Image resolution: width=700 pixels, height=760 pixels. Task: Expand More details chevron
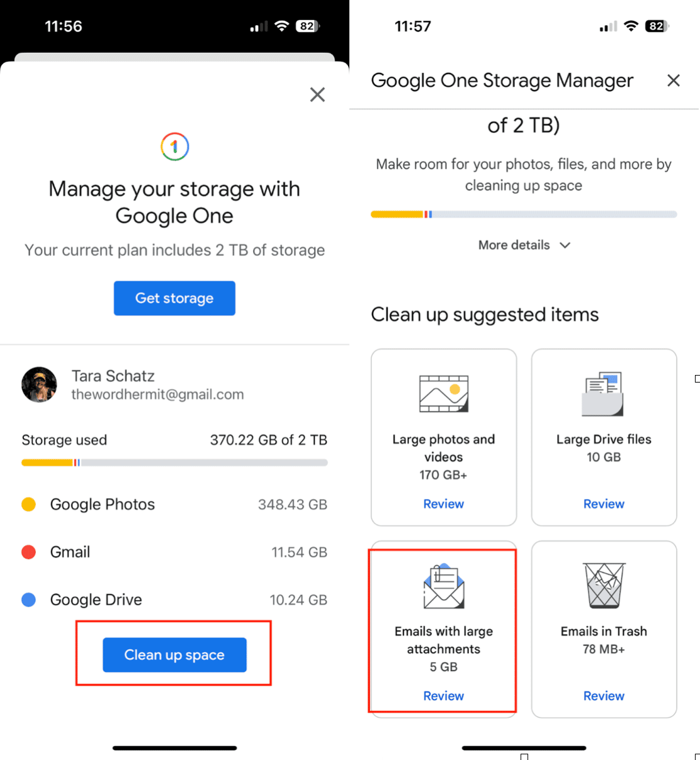[x=565, y=245]
